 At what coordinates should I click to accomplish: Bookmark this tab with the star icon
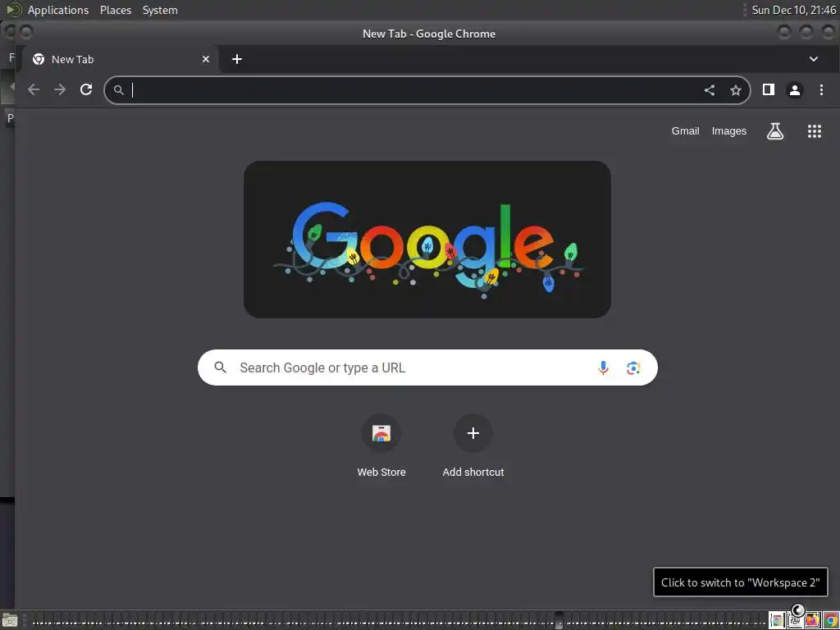pos(736,90)
